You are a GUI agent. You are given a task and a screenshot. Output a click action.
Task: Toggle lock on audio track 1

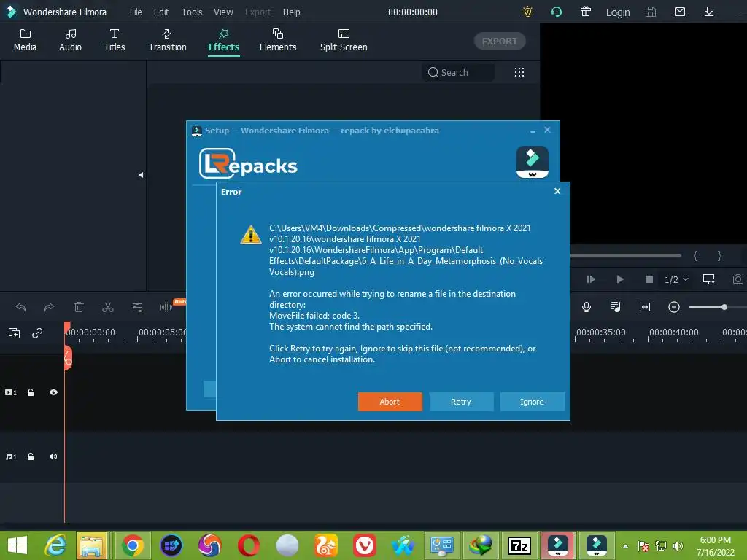[31, 456]
